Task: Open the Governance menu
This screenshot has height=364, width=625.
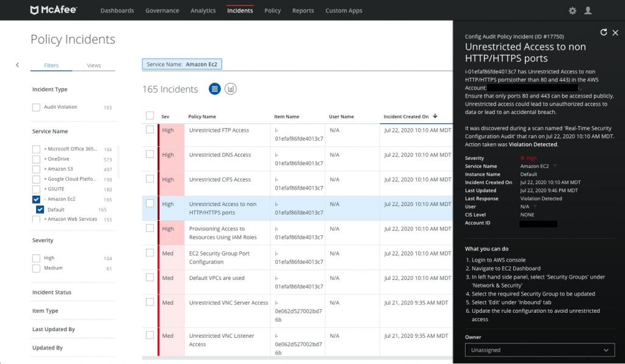Action: click(162, 11)
